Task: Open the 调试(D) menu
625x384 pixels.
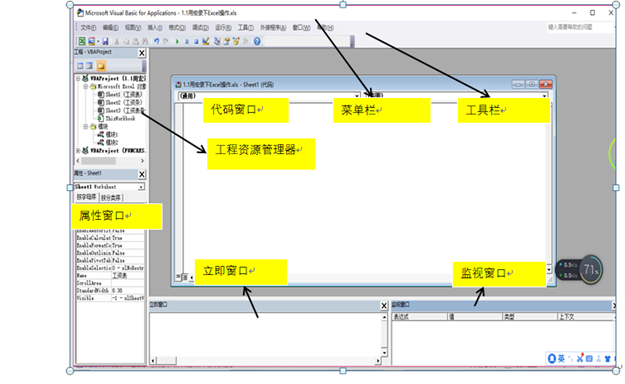Action: 200,28
